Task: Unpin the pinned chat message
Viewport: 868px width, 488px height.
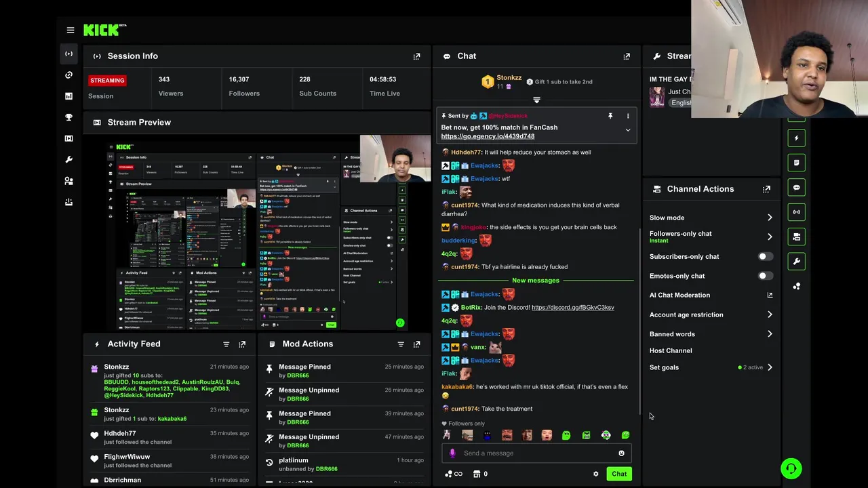Action: pyautogui.click(x=610, y=116)
